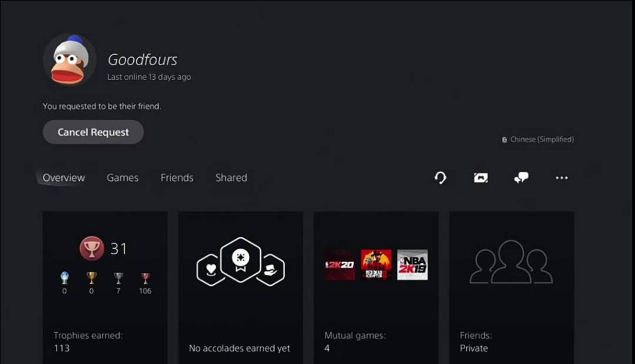The height and width of the screenshot is (364, 635).
Task: Open the Red Dead Redemption 2 thumbnail
Action: (375, 265)
